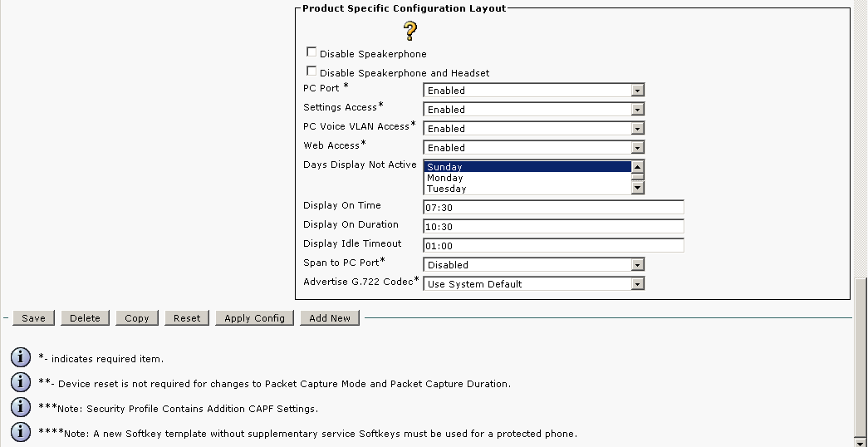Click the info icon beside Softkey template note
868x447 pixels.
[x=21, y=432]
